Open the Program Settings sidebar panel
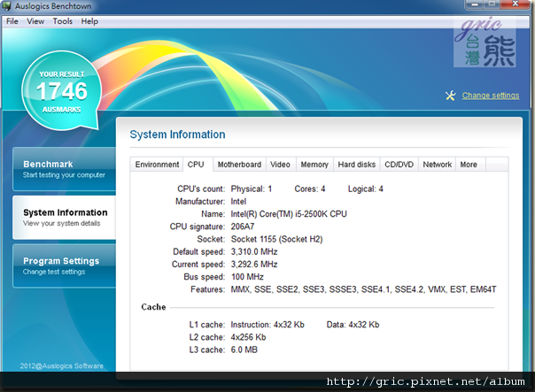This screenshot has height=392, width=535. (x=65, y=265)
